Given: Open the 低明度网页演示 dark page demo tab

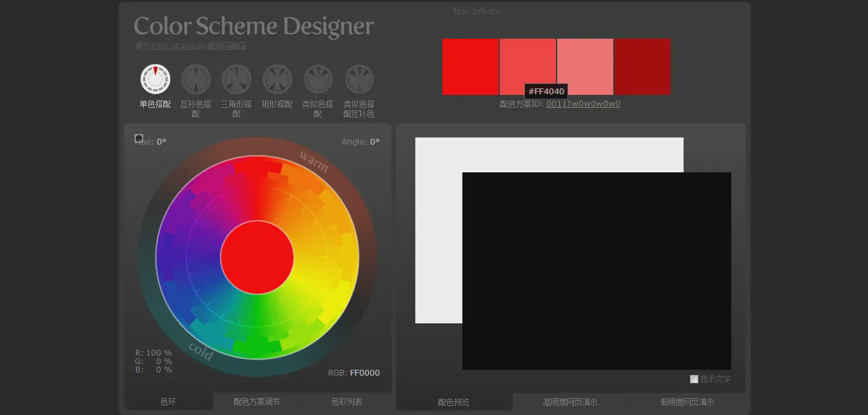Looking at the screenshot, I should (687, 402).
